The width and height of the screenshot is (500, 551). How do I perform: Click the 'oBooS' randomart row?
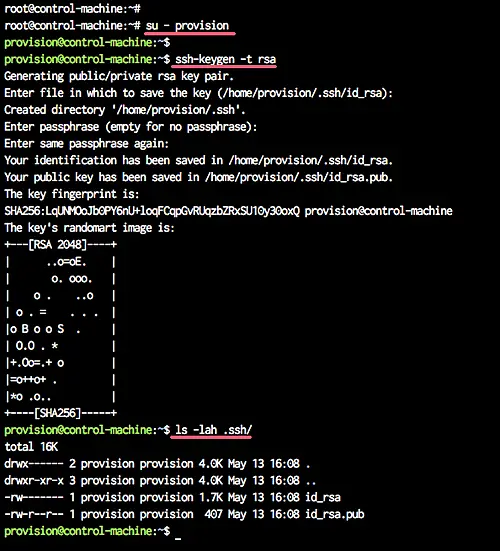pos(60,329)
